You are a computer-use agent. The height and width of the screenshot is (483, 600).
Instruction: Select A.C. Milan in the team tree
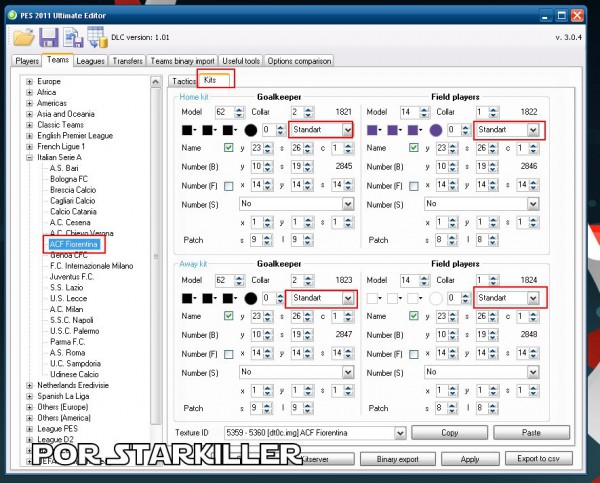click(x=66, y=309)
